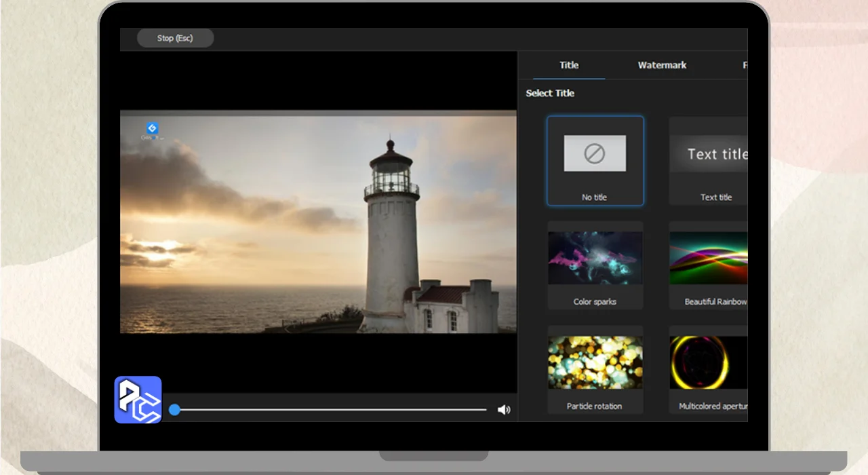Click the blue playback slider handle
The image size is (868, 475).
(x=174, y=410)
